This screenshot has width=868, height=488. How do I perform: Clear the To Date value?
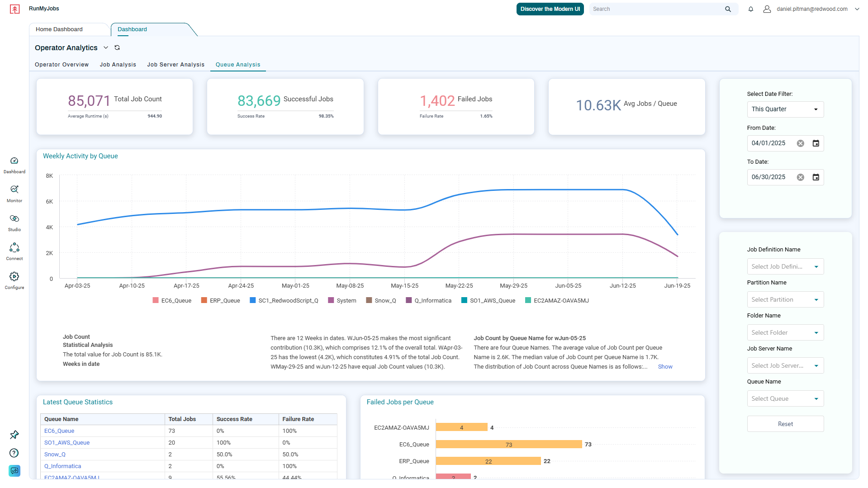800,177
